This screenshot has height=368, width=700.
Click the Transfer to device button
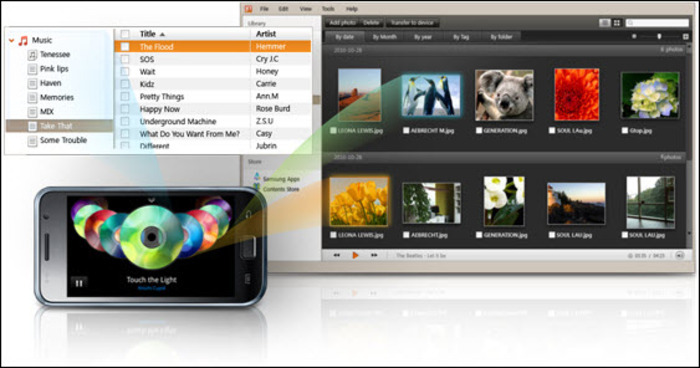click(412, 22)
